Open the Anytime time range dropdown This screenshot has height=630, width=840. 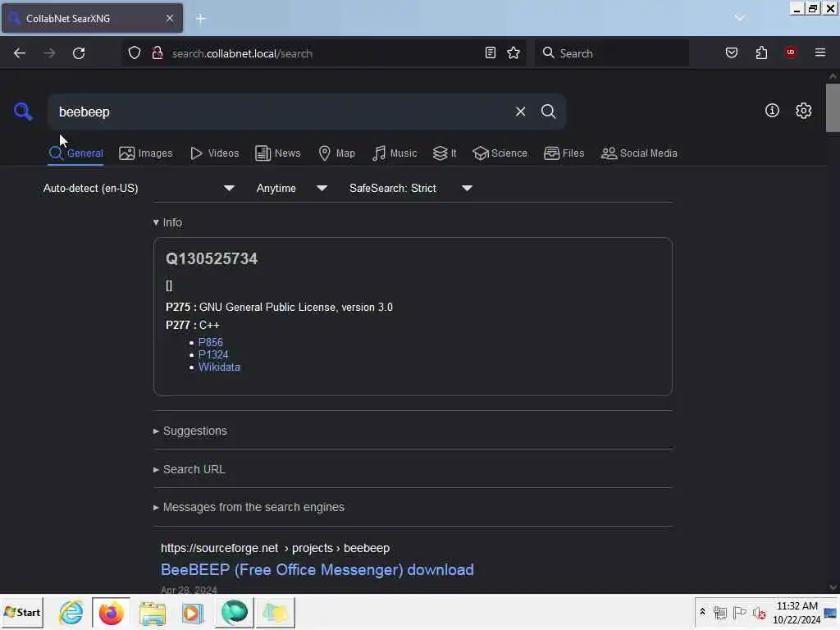(291, 188)
